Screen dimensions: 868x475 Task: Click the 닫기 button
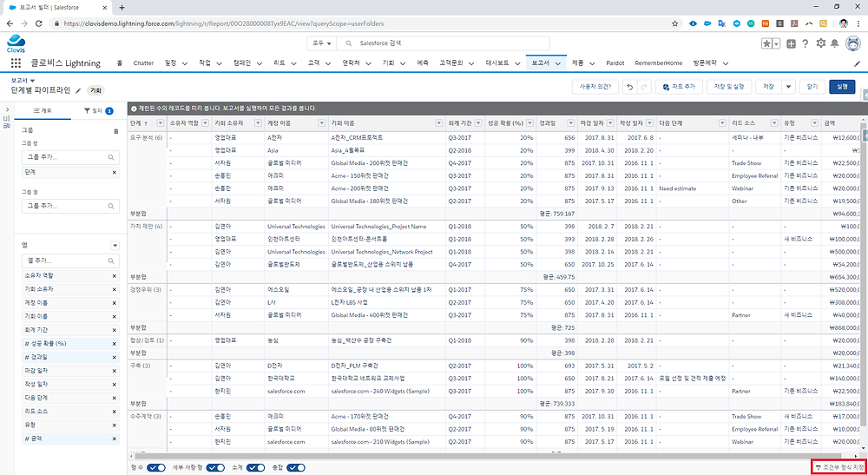coord(812,87)
